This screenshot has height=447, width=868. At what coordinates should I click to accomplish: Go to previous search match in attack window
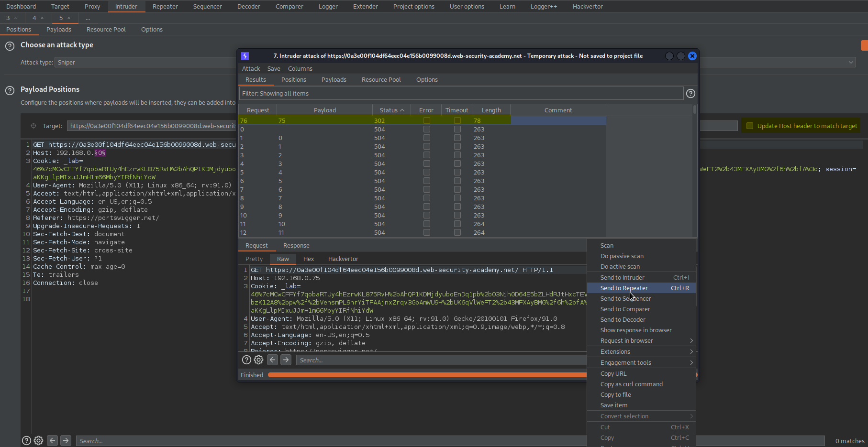pyautogui.click(x=273, y=360)
